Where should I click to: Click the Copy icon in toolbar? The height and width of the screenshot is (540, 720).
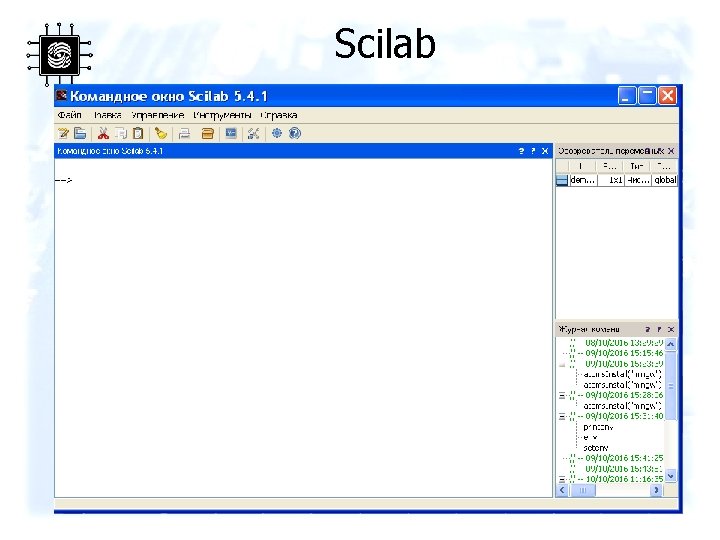(121, 134)
